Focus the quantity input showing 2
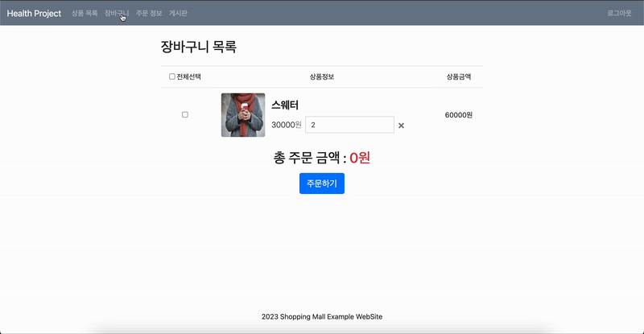The image size is (644, 334). tap(349, 125)
